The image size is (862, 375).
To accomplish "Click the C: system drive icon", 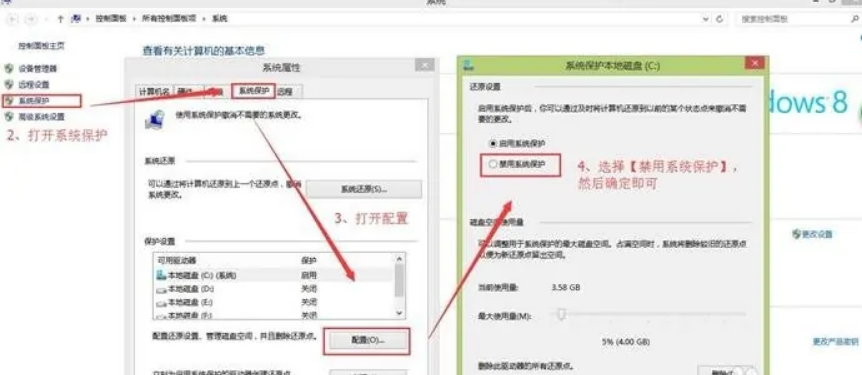I will coord(161,274).
